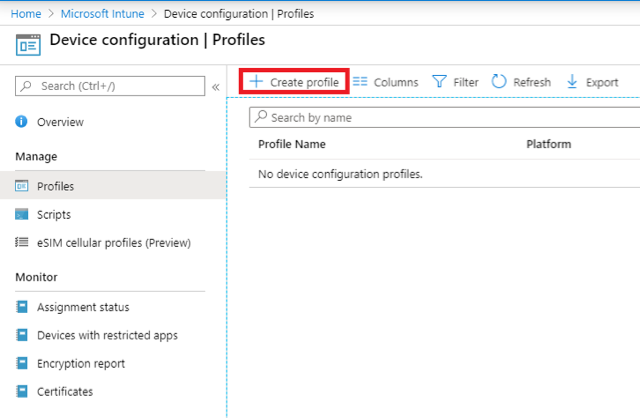Screen dimensions: 640x418
Task: Click the Filter funnel icon
Action: (439, 82)
